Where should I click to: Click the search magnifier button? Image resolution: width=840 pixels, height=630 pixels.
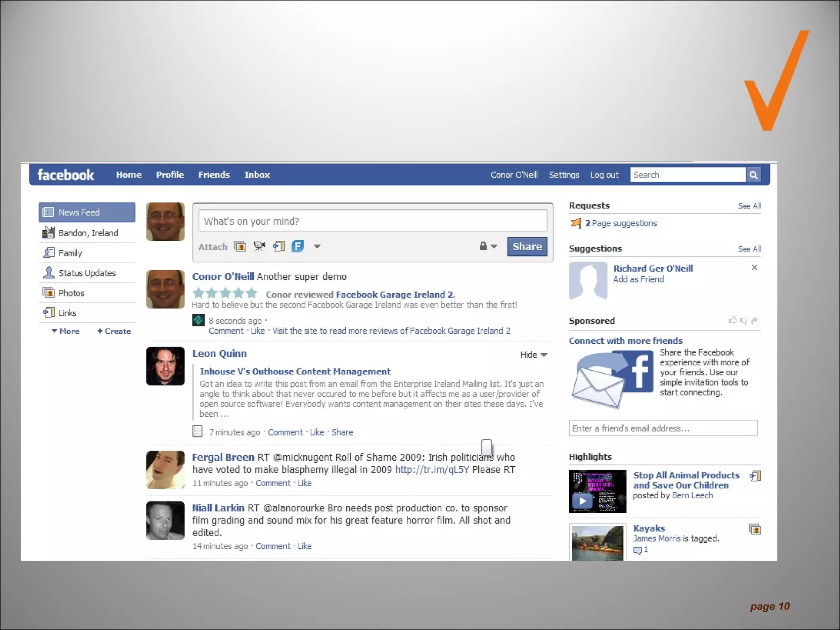(753, 175)
